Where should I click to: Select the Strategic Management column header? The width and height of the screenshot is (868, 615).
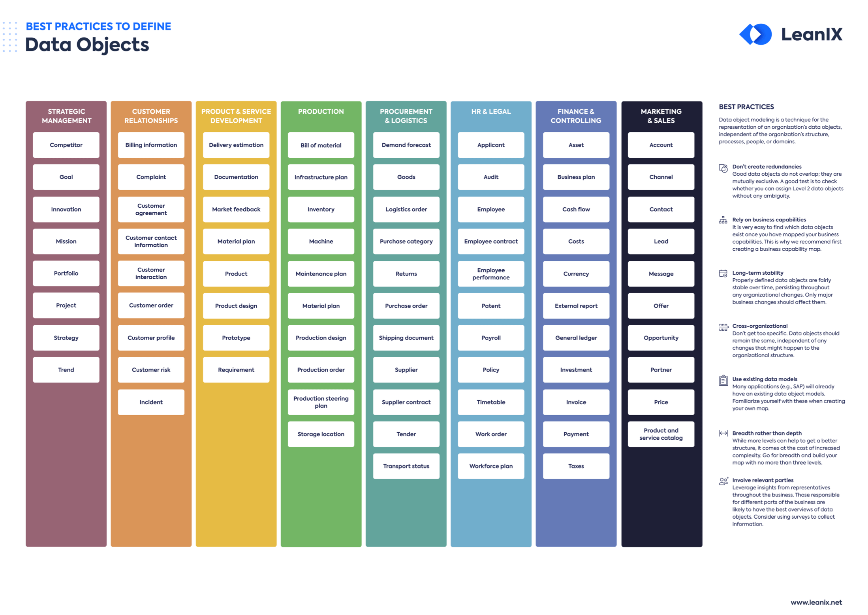66,116
